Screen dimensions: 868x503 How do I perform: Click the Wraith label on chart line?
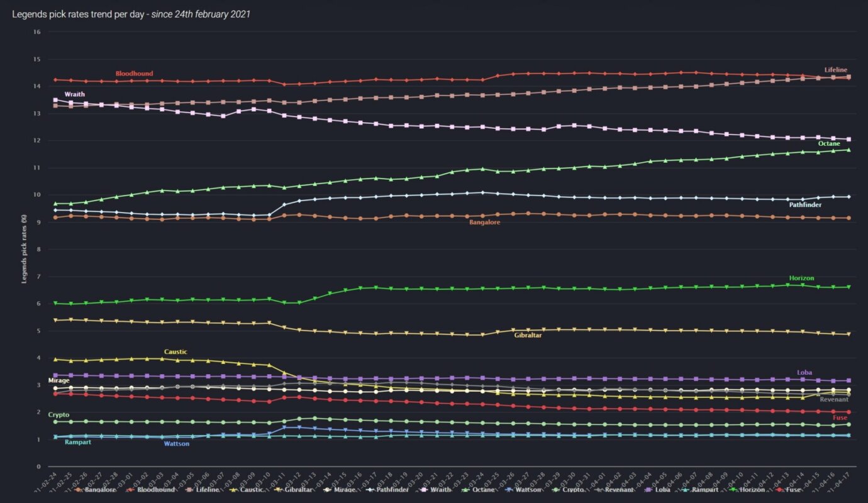(x=74, y=94)
